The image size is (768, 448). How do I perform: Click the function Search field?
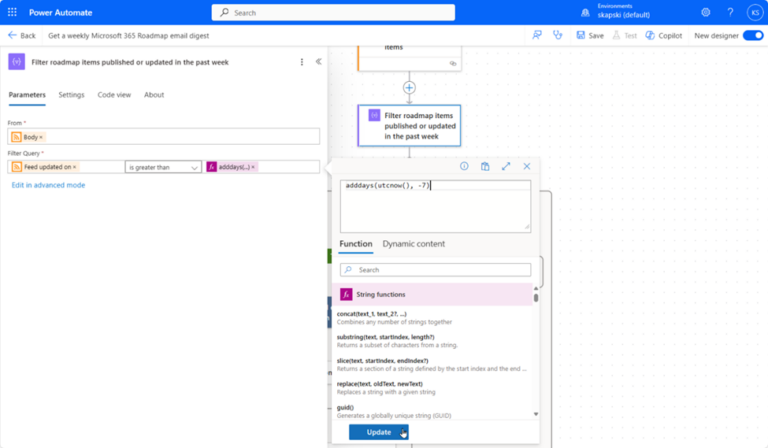tap(435, 270)
